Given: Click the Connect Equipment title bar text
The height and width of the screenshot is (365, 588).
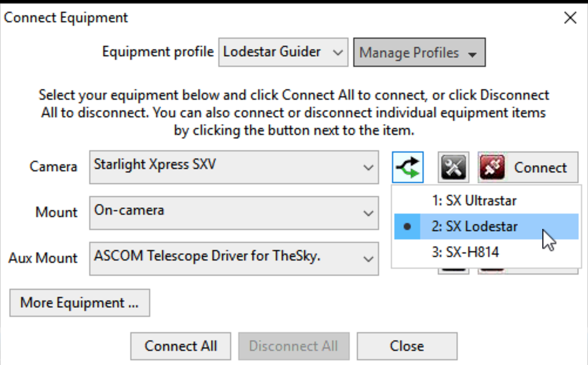Looking at the screenshot, I should click(x=66, y=18).
